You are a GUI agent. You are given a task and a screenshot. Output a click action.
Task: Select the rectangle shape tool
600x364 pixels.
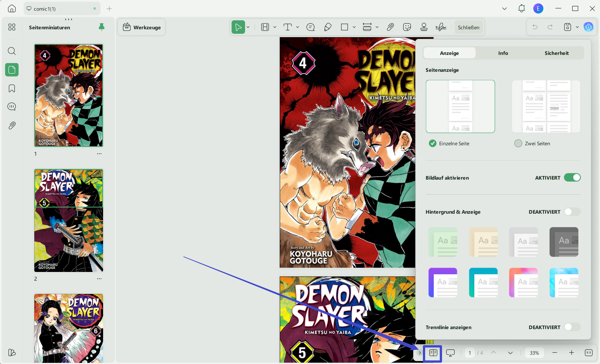[345, 27]
